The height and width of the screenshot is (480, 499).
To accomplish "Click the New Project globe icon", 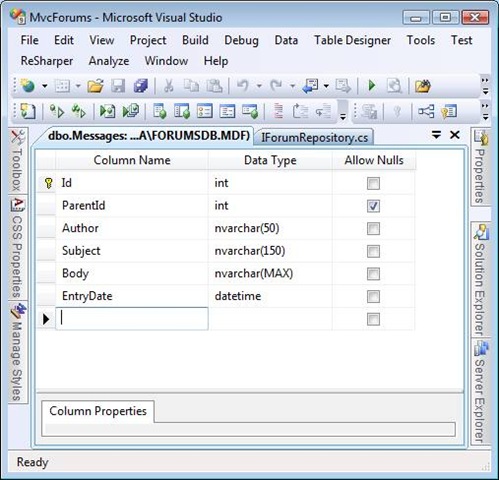I will [x=28, y=86].
